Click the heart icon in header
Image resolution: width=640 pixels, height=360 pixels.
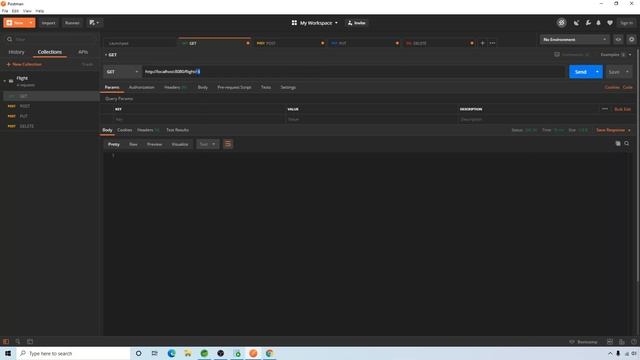[x=610, y=23]
